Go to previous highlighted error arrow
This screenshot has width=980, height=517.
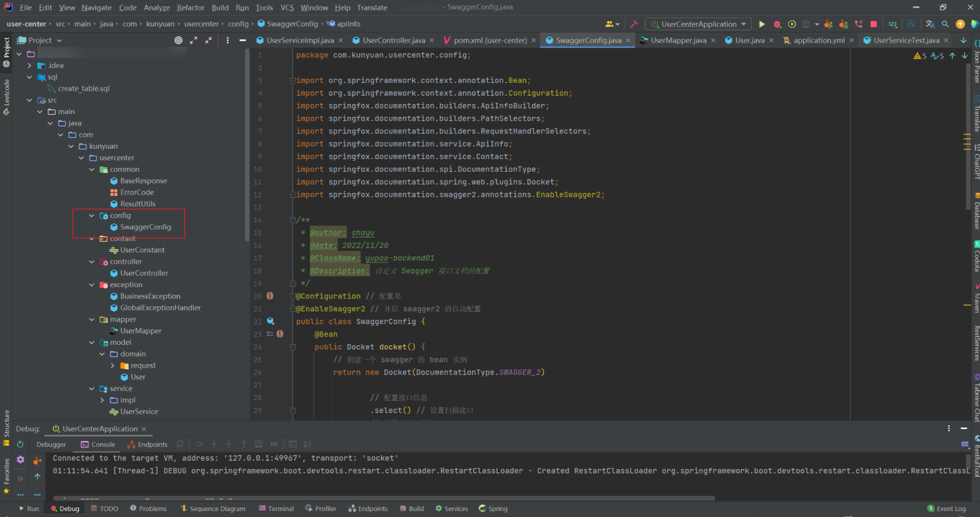click(953, 55)
